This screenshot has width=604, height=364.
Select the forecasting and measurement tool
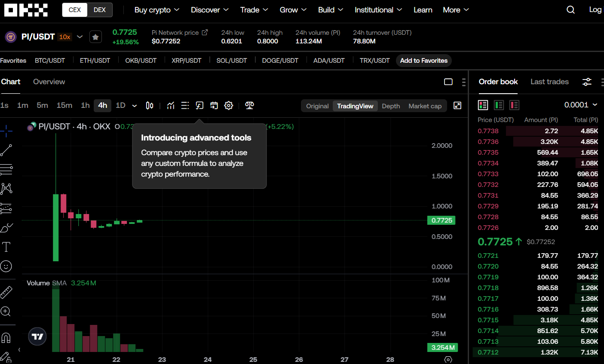tap(6, 208)
